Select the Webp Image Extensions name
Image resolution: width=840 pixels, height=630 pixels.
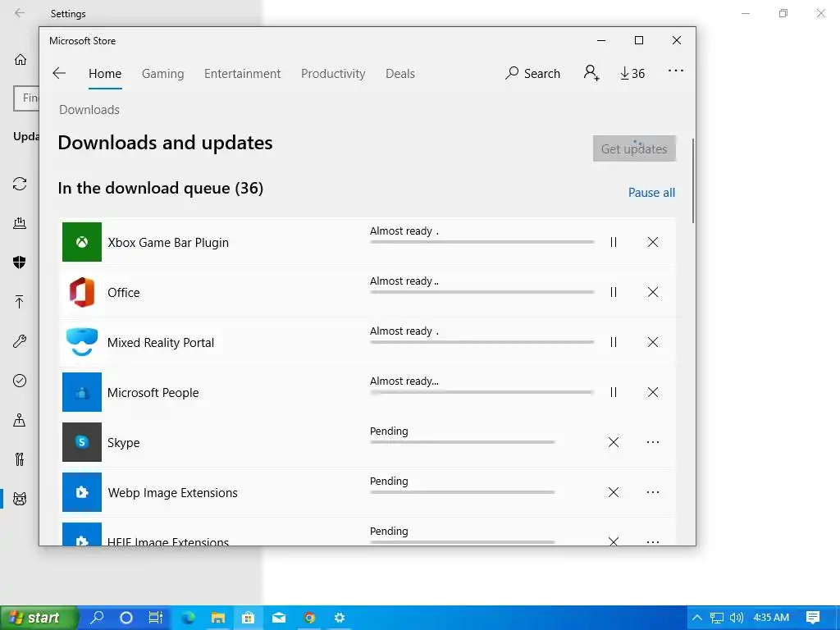[x=172, y=493]
